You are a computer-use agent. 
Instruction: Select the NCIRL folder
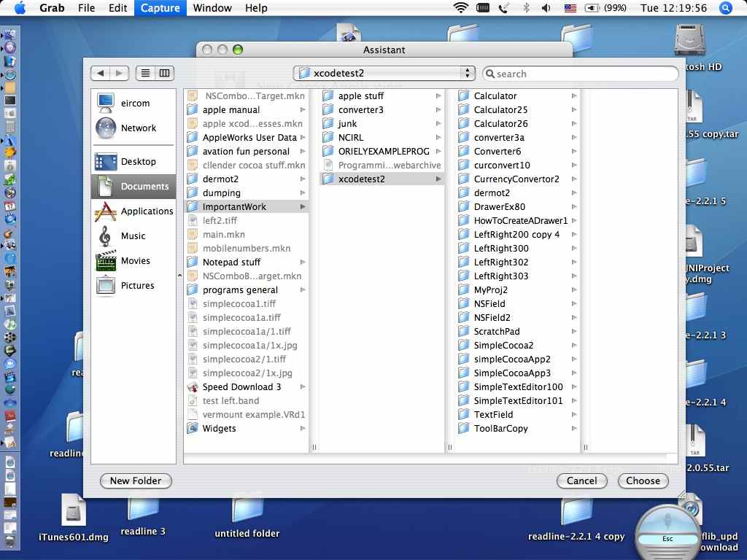[x=382, y=137]
